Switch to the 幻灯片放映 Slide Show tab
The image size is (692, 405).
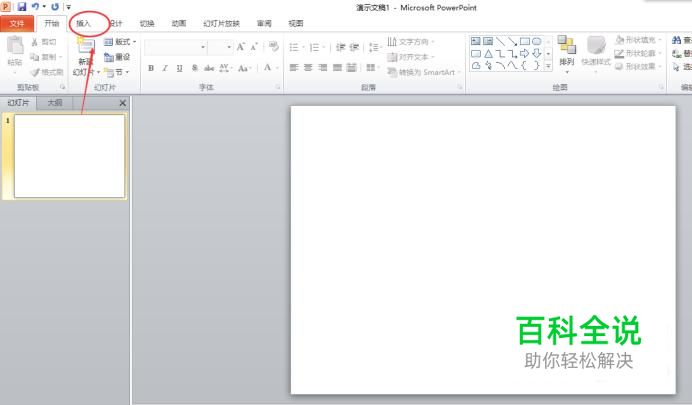(222, 23)
